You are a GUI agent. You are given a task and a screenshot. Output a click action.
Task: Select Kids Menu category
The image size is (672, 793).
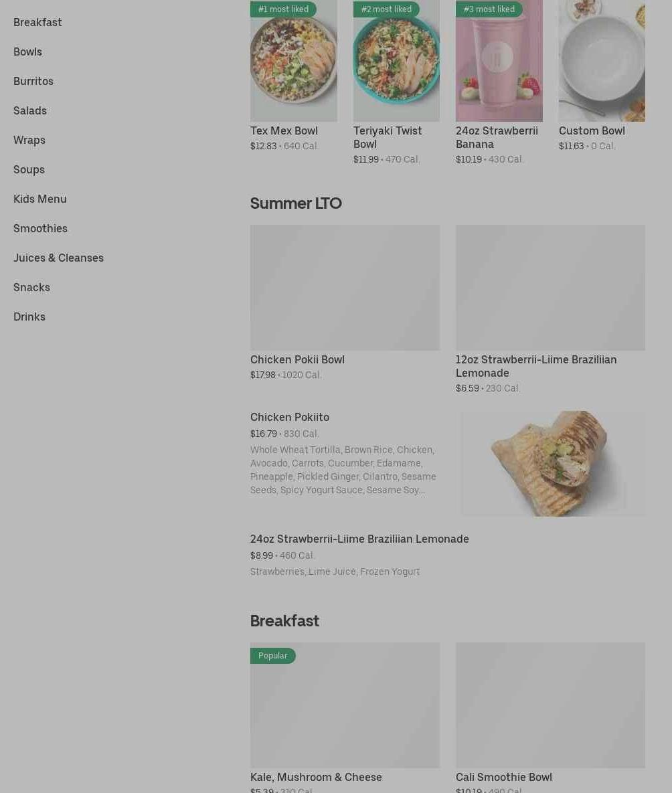coord(40,199)
